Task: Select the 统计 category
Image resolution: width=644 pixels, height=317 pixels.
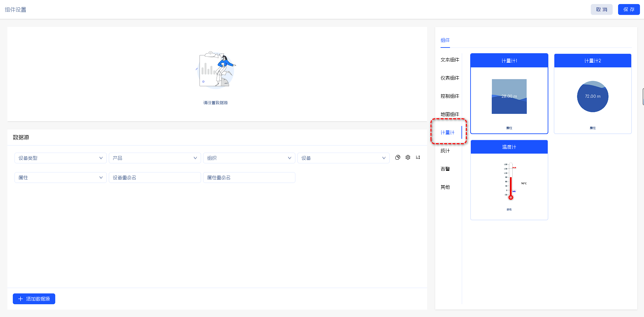Action: [x=445, y=151]
